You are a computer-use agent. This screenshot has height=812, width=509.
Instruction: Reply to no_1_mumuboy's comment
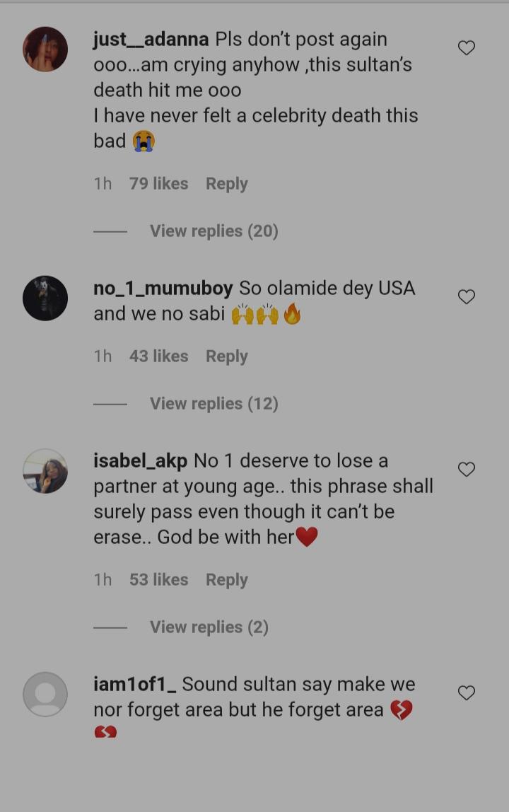coord(226,356)
